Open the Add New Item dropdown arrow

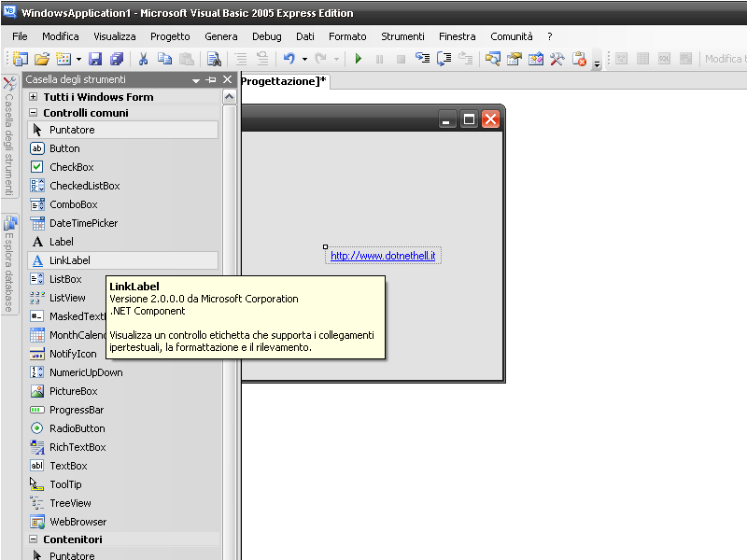click(x=78, y=59)
